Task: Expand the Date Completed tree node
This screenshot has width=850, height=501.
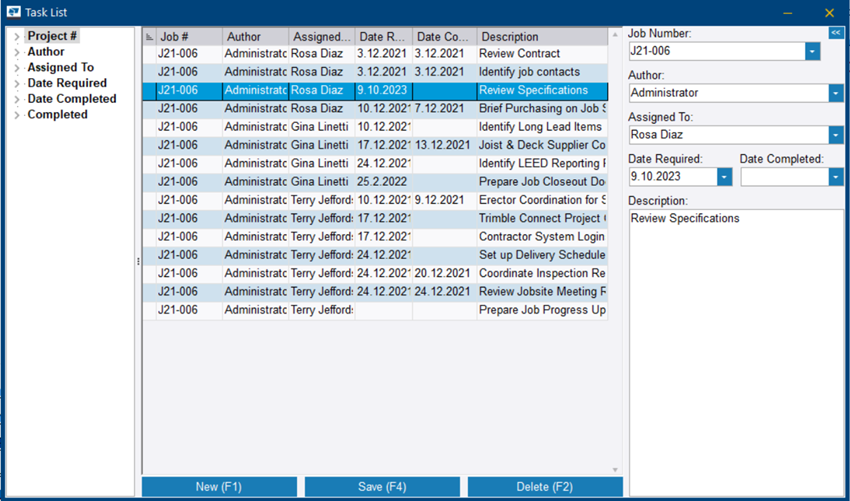Action: (17, 99)
